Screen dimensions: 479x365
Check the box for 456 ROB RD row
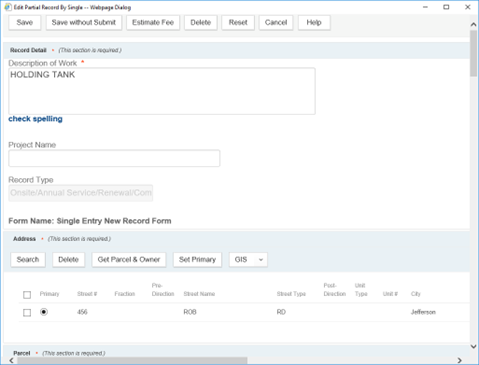pos(27,313)
